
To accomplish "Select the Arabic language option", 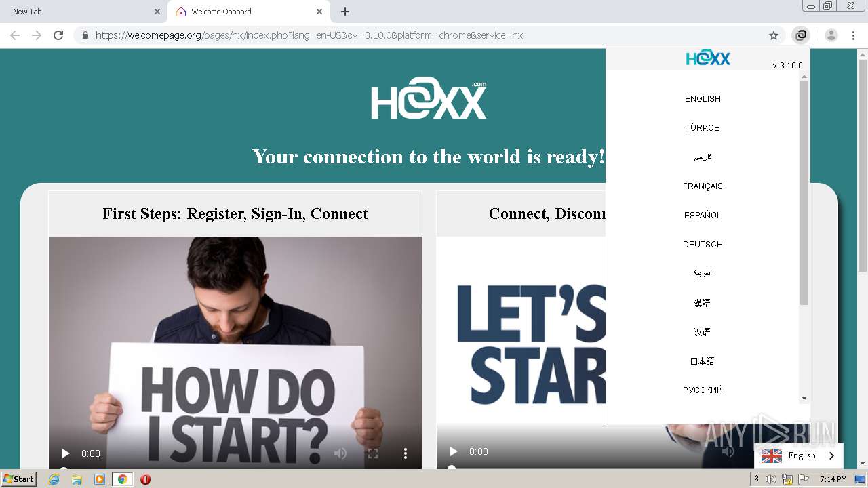I will (703, 273).
